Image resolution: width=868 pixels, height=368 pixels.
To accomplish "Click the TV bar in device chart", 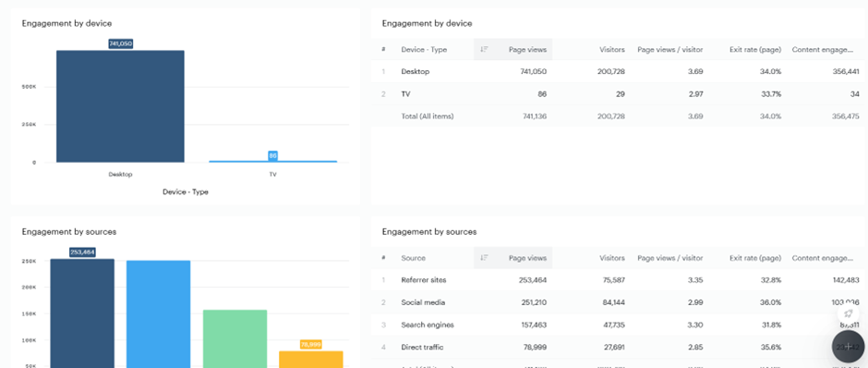I will pyautogui.click(x=273, y=161).
